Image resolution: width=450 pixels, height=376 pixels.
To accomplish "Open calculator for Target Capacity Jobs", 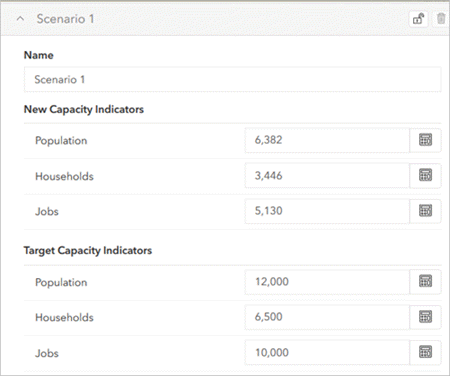I will tap(425, 353).
